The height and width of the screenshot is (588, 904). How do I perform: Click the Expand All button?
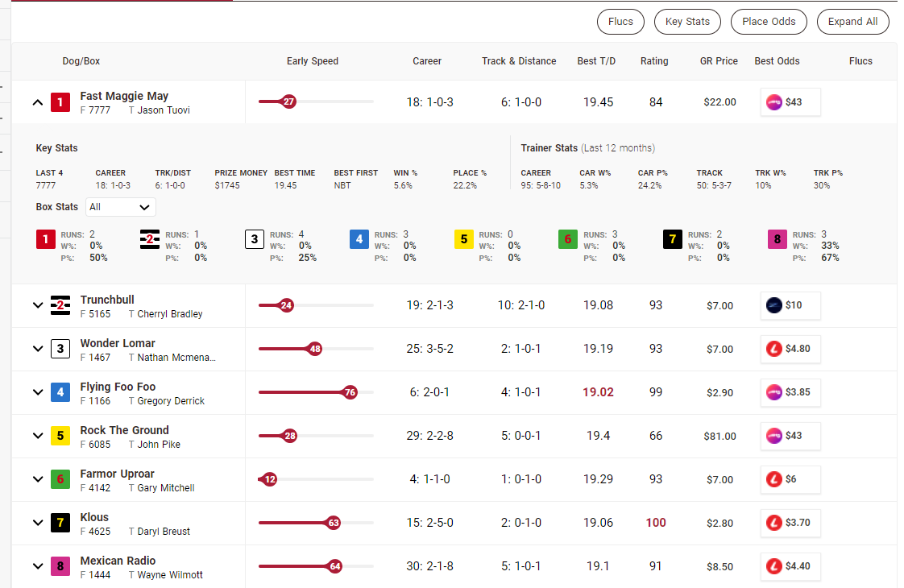(x=852, y=22)
